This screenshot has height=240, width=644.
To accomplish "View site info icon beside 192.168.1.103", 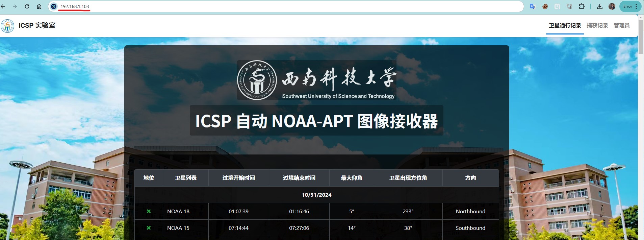I will [54, 6].
